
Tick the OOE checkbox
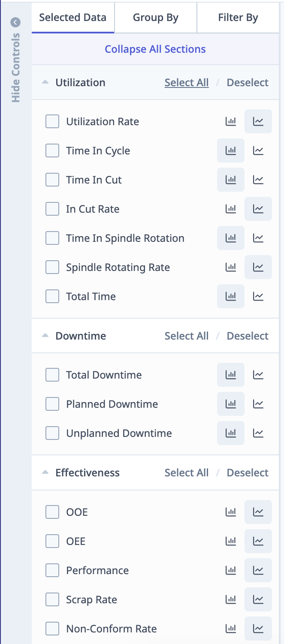tap(52, 512)
